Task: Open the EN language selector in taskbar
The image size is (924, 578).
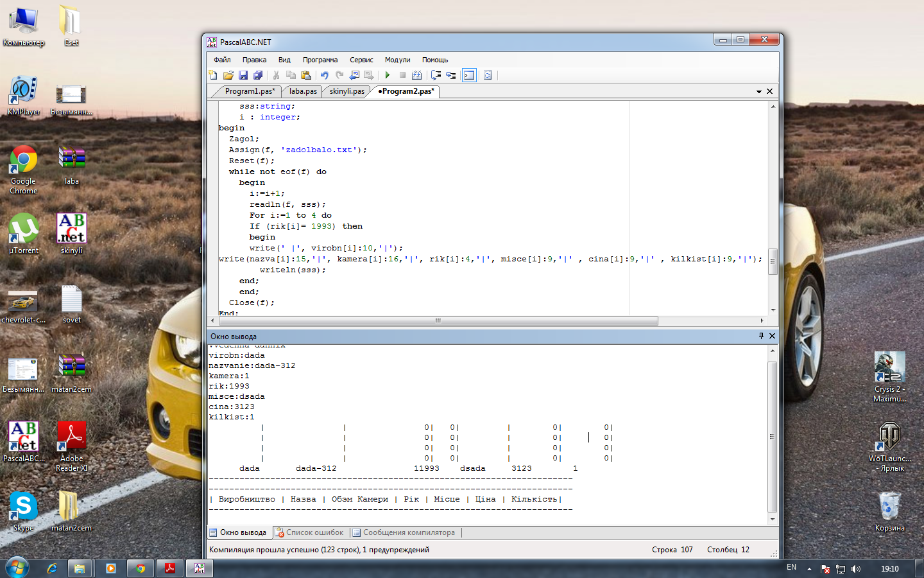Action: [791, 568]
